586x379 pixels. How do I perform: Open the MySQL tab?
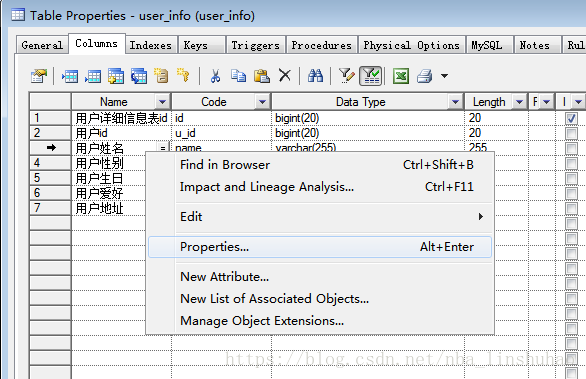tap(490, 45)
